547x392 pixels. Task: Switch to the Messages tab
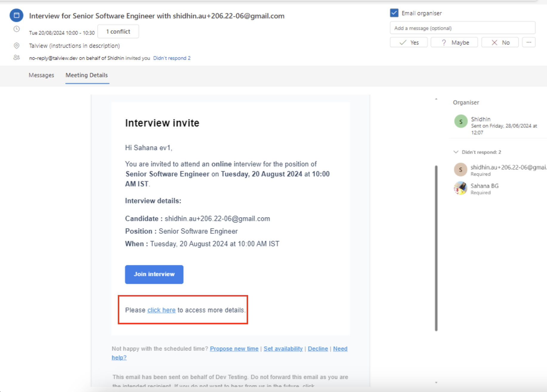[41, 75]
